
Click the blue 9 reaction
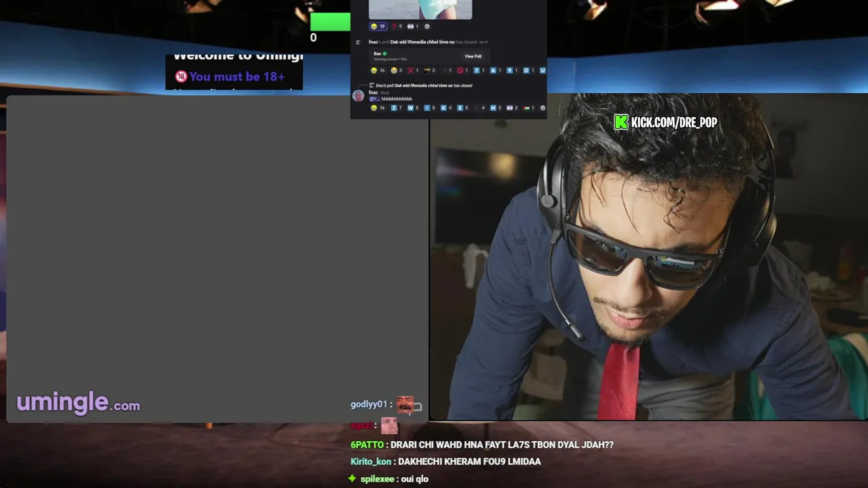coord(512,70)
